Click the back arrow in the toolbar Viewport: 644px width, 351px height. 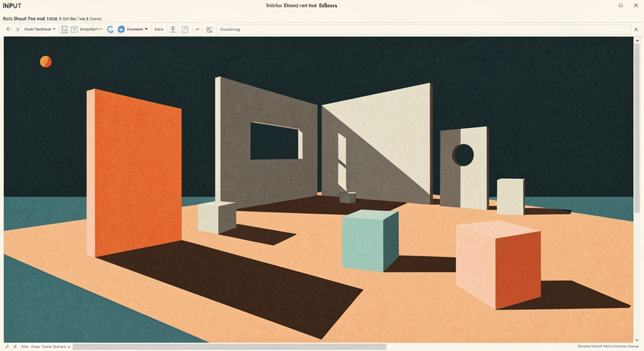pos(9,29)
